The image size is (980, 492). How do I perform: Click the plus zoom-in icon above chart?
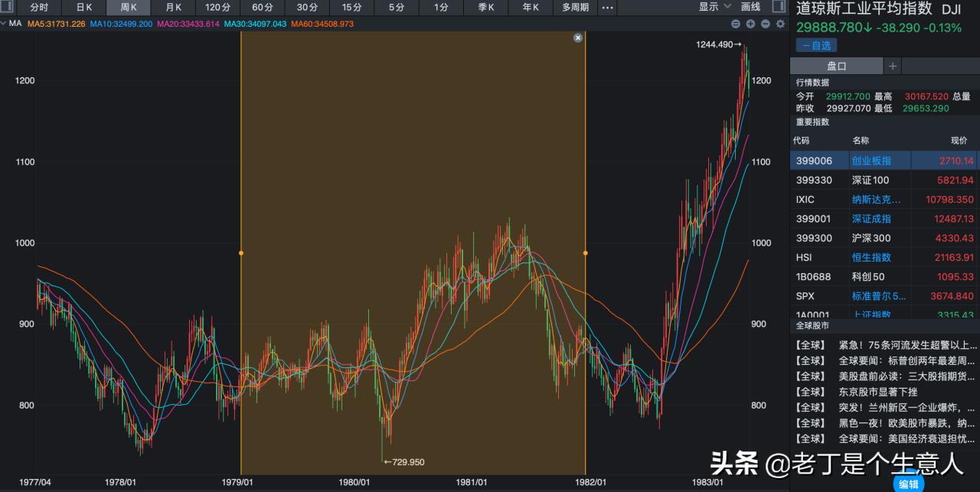[x=750, y=24]
